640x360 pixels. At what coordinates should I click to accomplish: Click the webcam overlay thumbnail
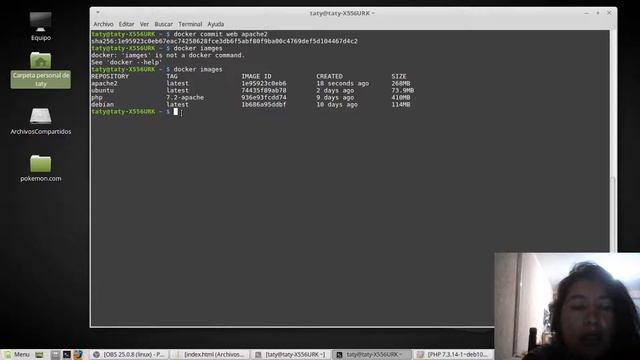click(x=567, y=306)
